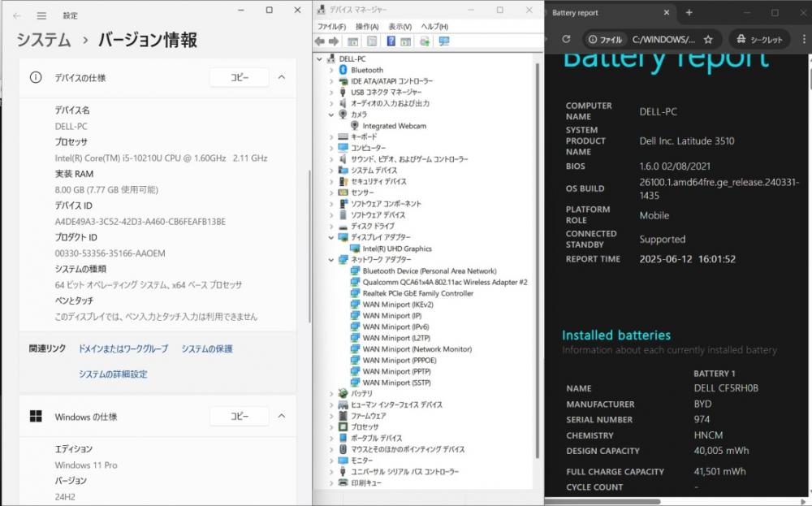Expand the ファームウェア category

click(x=331, y=416)
